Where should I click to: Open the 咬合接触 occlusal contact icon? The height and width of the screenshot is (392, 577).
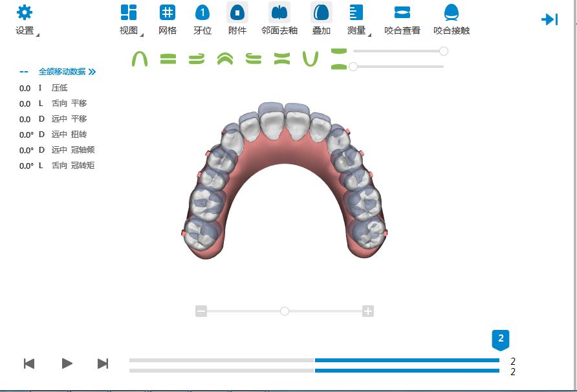coord(452,12)
